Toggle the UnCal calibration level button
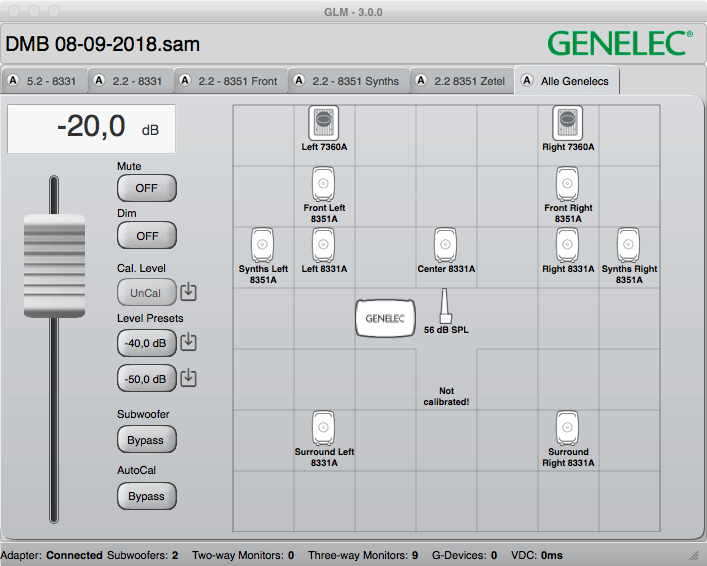The image size is (707, 566). click(147, 293)
